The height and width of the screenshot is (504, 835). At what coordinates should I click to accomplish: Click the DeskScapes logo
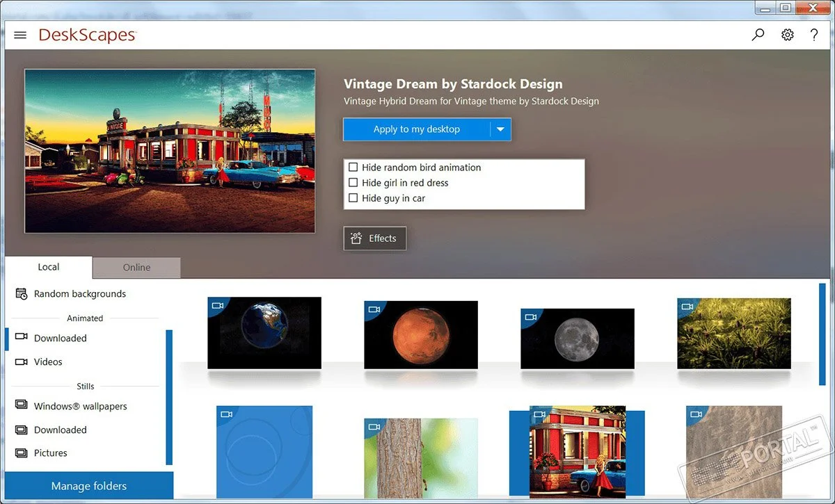click(x=88, y=35)
